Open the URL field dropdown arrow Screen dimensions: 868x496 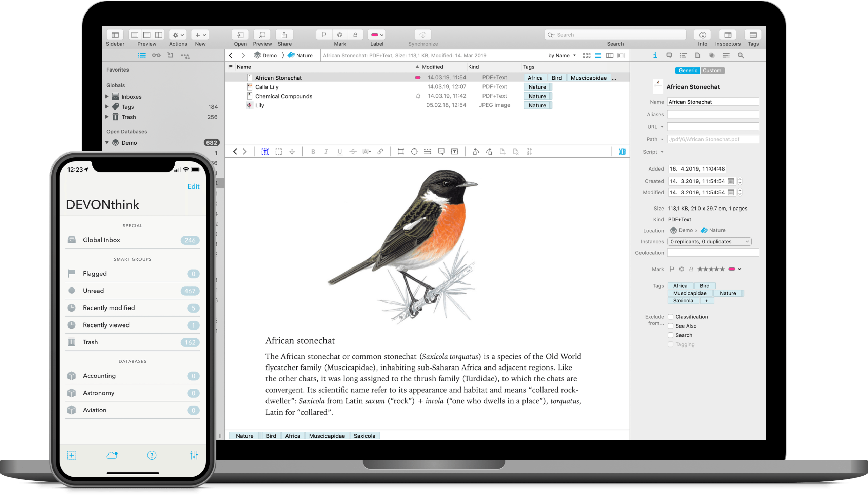pyautogui.click(x=662, y=127)
